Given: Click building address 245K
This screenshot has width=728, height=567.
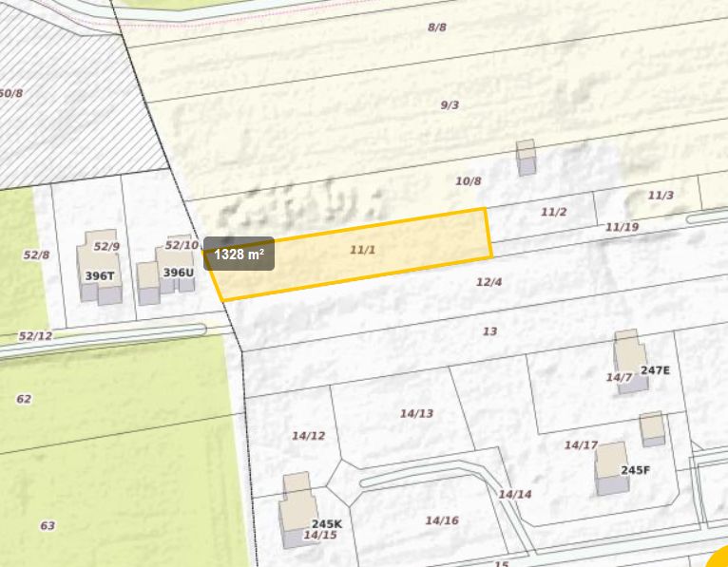Looking at the screenshot, I should 327,524.
